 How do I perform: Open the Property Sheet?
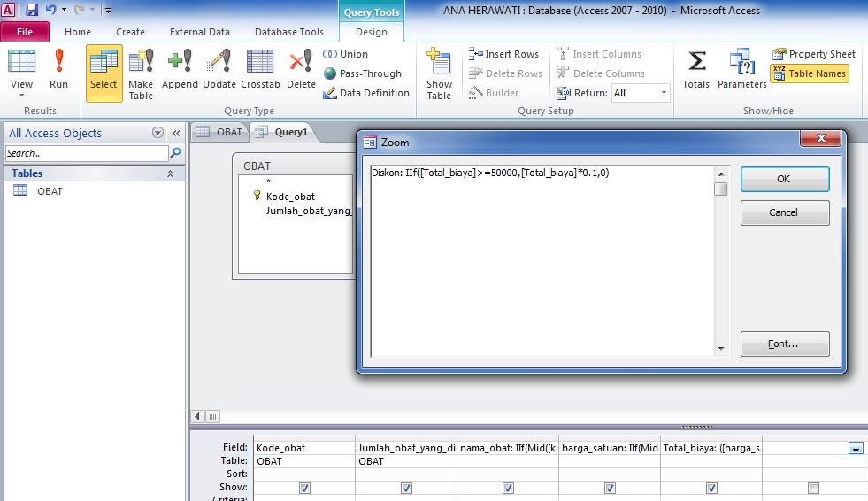[814, 54]
